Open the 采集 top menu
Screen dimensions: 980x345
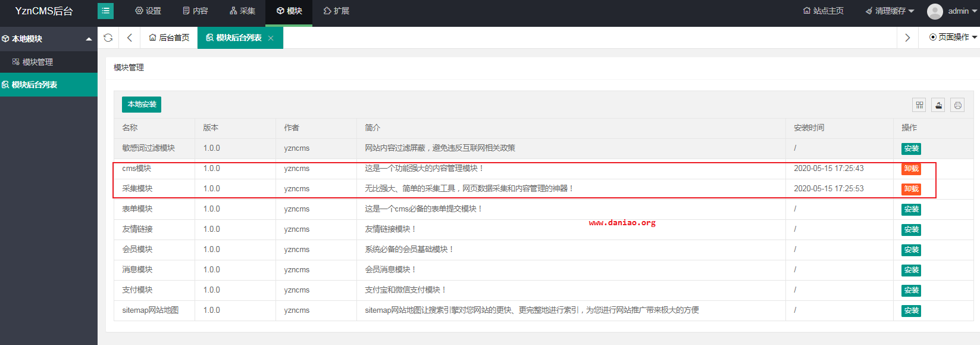(x=242, y=11)
